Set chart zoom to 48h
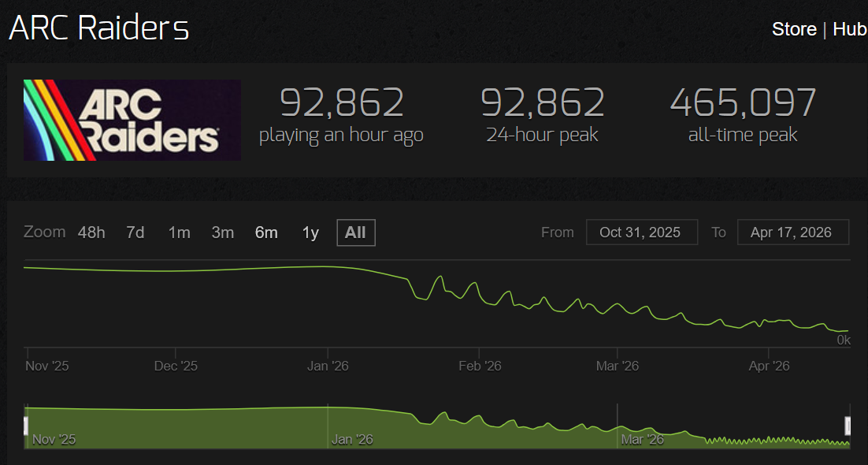Viewport: 868px width, 465px height. (x=91, y=232)
